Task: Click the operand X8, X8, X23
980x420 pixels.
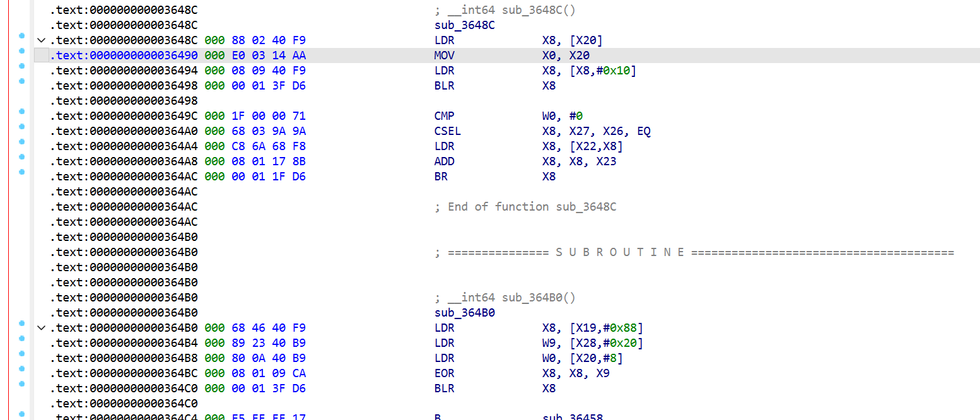Action: pos(580,161)
